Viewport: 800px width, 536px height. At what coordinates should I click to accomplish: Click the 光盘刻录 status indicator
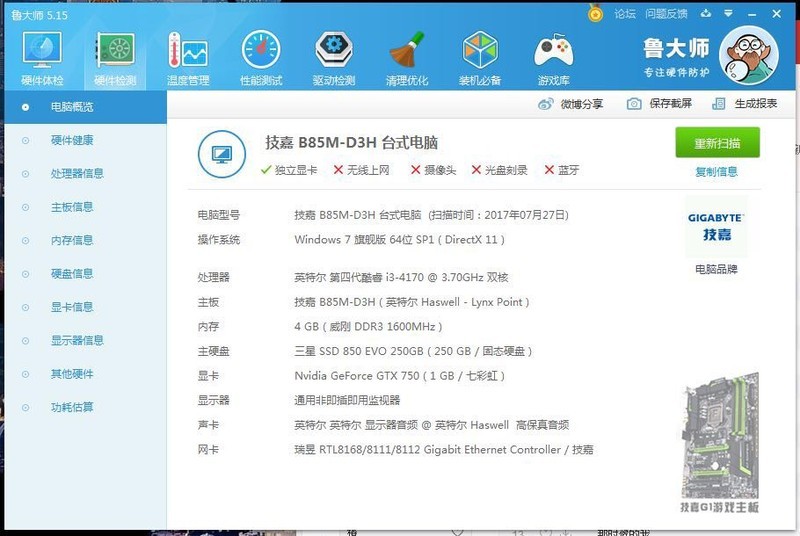tap(499, 170)
